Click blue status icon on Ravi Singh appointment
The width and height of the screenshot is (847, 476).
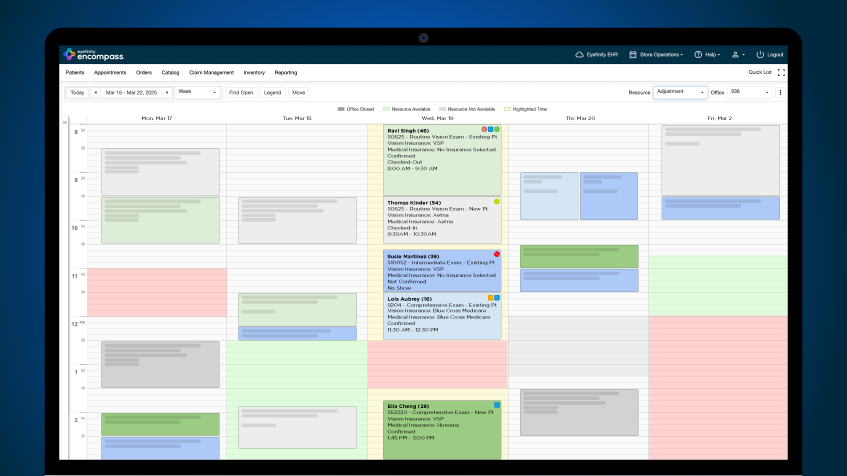point(490,130)
